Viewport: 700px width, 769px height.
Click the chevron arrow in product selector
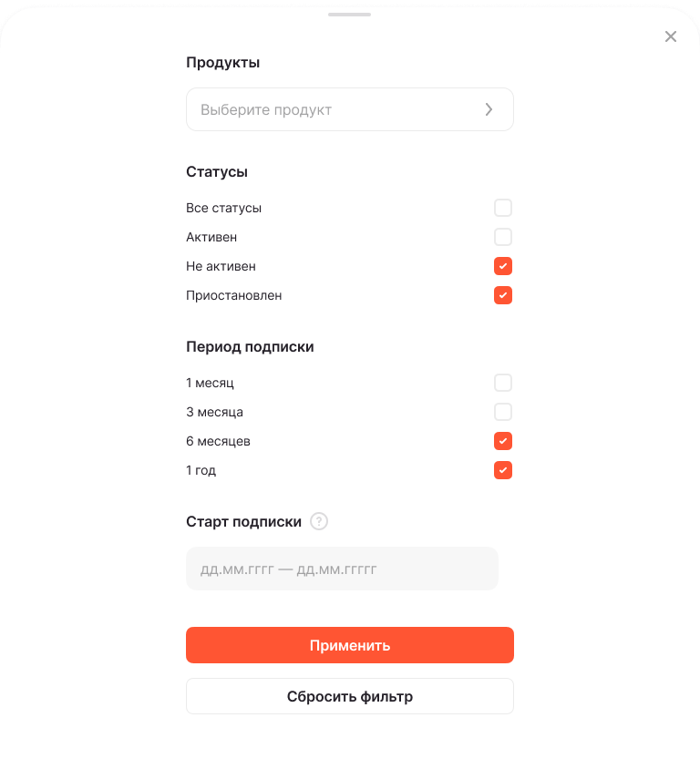(x=489, y=109)
